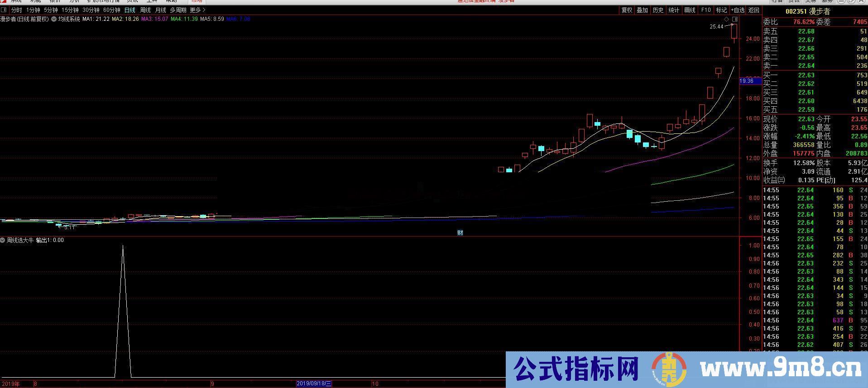Click the 2019/09/18/三 date marker

[x=314, y=383]
